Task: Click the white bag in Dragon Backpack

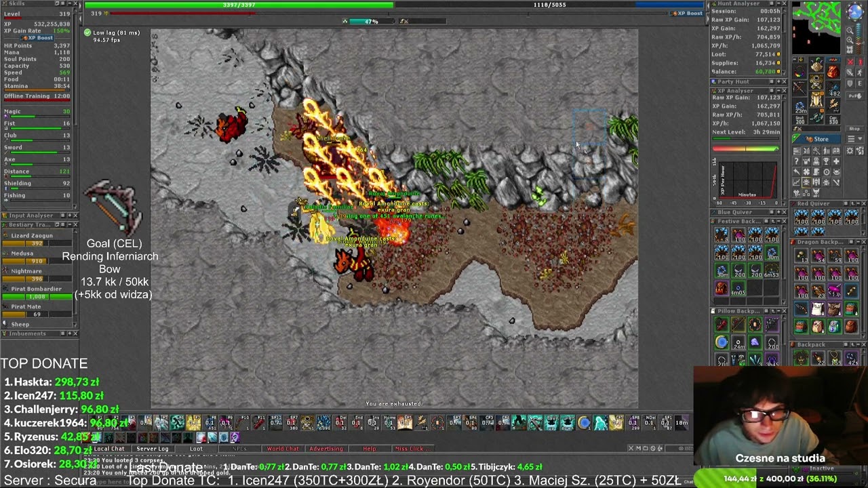Action: tap(818, 308)
